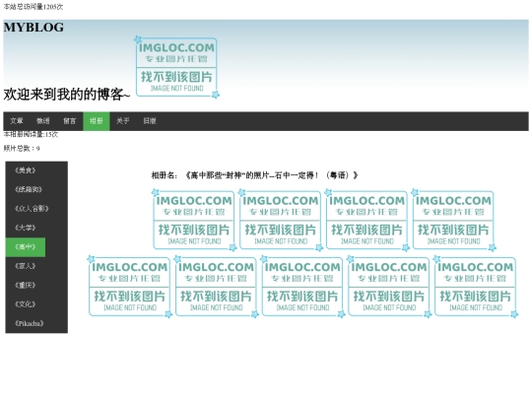
Task: Open the first photo in the bottom row
Action: pyautogui.click(x=130, y=287)
